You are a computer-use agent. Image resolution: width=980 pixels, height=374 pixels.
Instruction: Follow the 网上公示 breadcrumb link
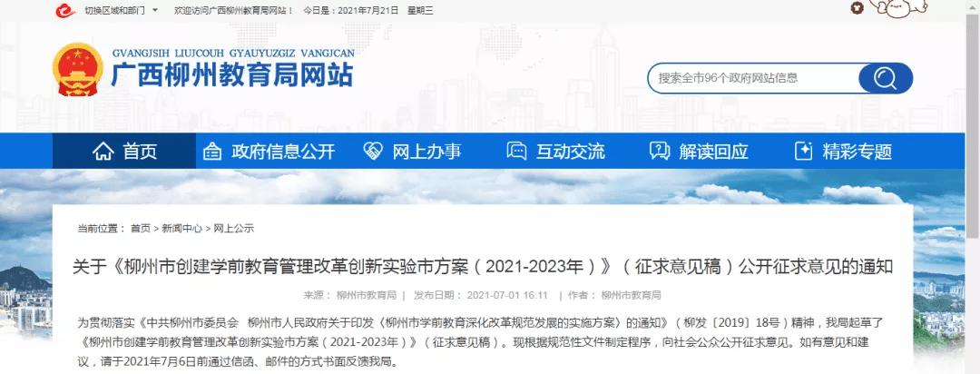tap(234, 229)
